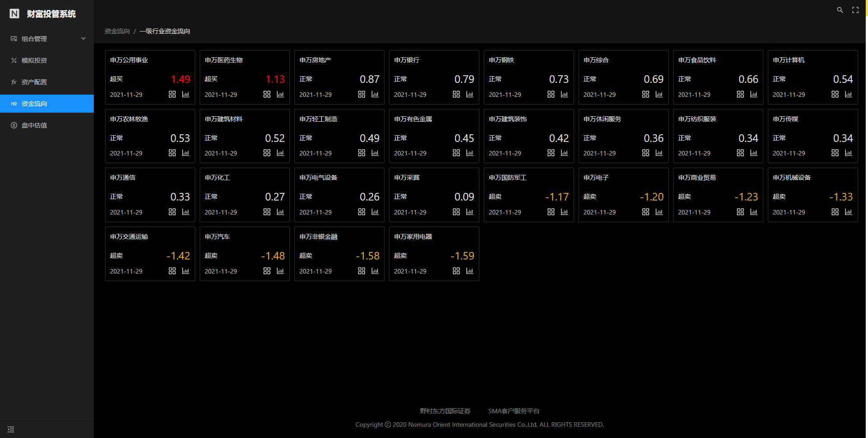Open chart icon for 申万食品饮料
Viewport: 868px width, 438px height.
[x=753, y=94]
